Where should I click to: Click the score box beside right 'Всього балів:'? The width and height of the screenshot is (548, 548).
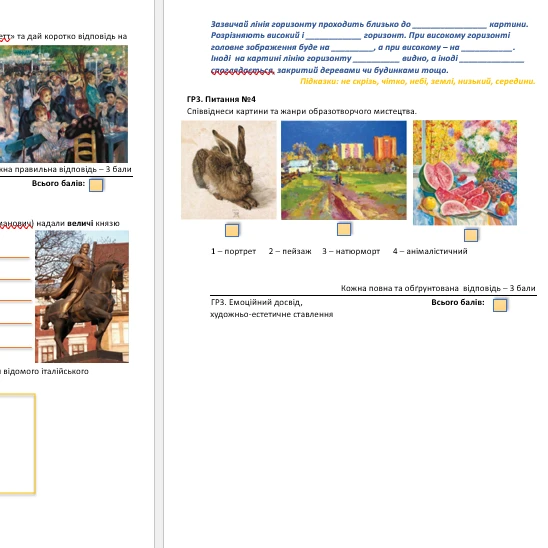pos(500,305)
